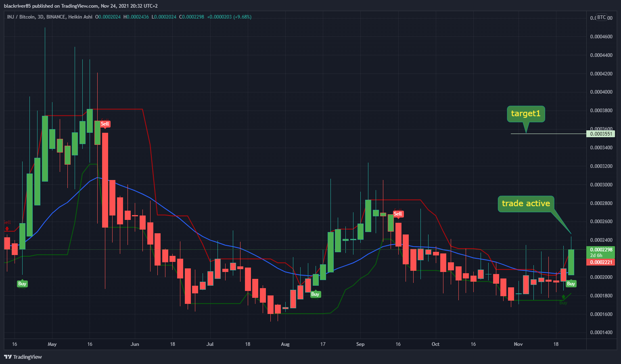Click the Sell signal label in mid-September
This screenshot has height=364, width=621.
(x=398, y=214)
